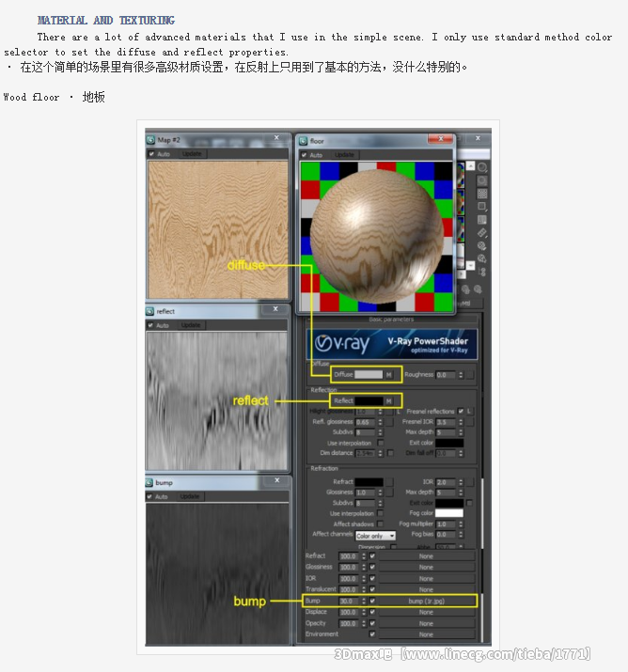Toggle Auto checkbox in reflect window

pyautogui.click(x=150, y=325)
